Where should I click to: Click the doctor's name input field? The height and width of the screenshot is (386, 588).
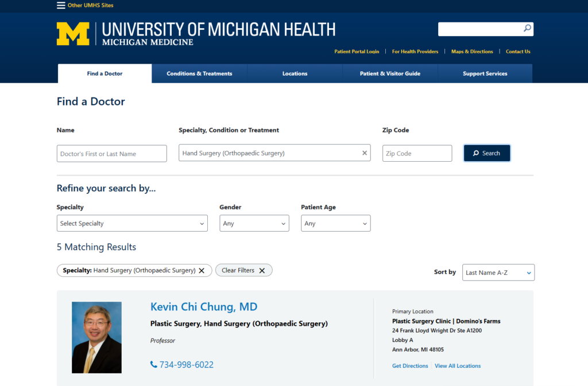pos(112,154)
